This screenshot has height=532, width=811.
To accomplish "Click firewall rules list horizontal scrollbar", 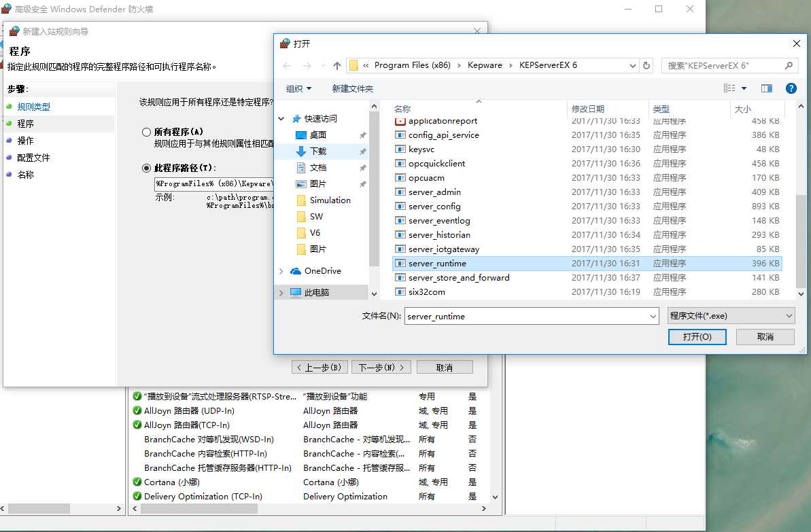I will click(x=199, y=509).
